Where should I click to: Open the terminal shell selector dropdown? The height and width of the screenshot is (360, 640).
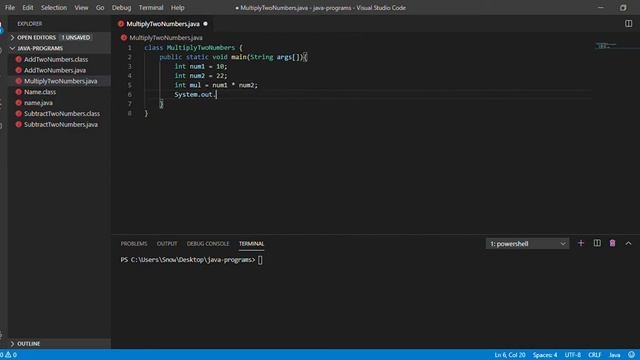pyautogui.click(x=527, y=244)
